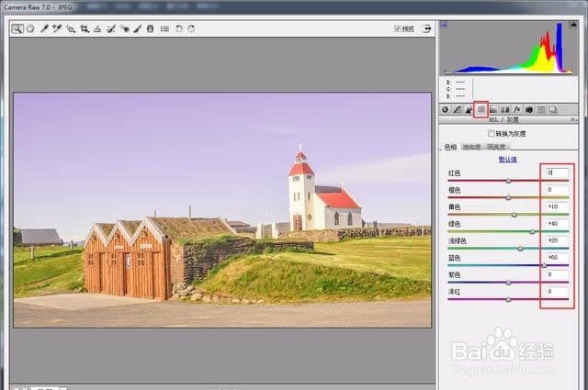The image size is (588, 390).
Task: Click the 橙色 hue slider handle
Action: (x=508, y=198)
